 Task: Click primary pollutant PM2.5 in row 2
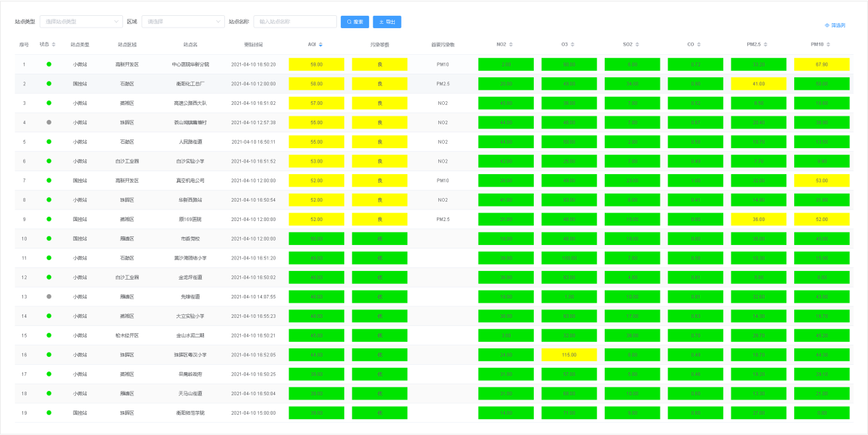pos(443,84)
